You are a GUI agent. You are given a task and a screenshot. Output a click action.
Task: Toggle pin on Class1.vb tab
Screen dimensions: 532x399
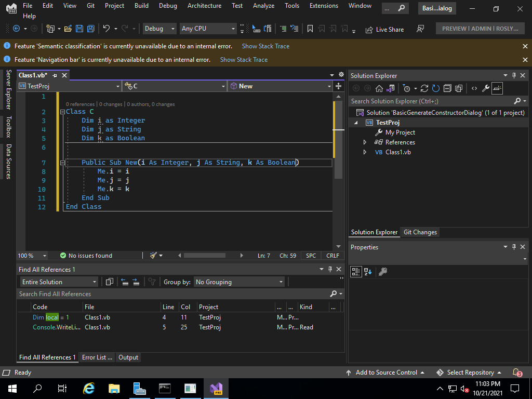55,75
